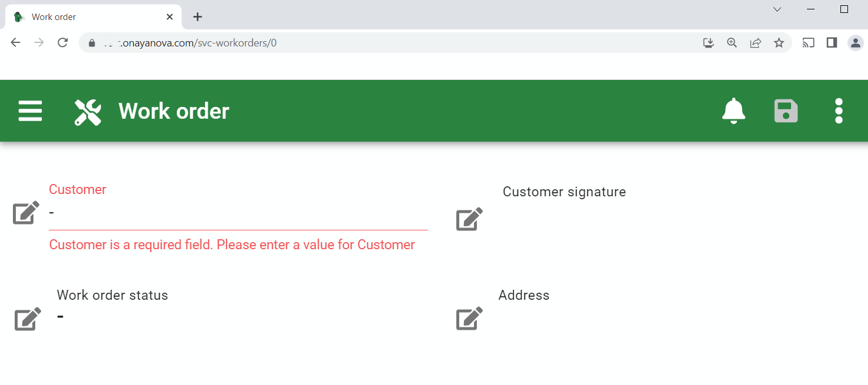This screenshot has height=385, width=868.
Task: Expand the tab search chevron
Action: pos(777,9)
